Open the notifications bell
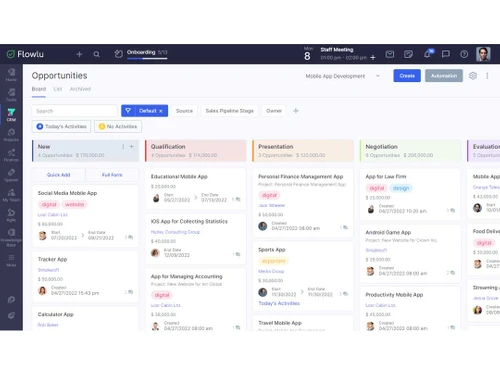This screenshot has width=500, height=375. click(x=428, y=54)
